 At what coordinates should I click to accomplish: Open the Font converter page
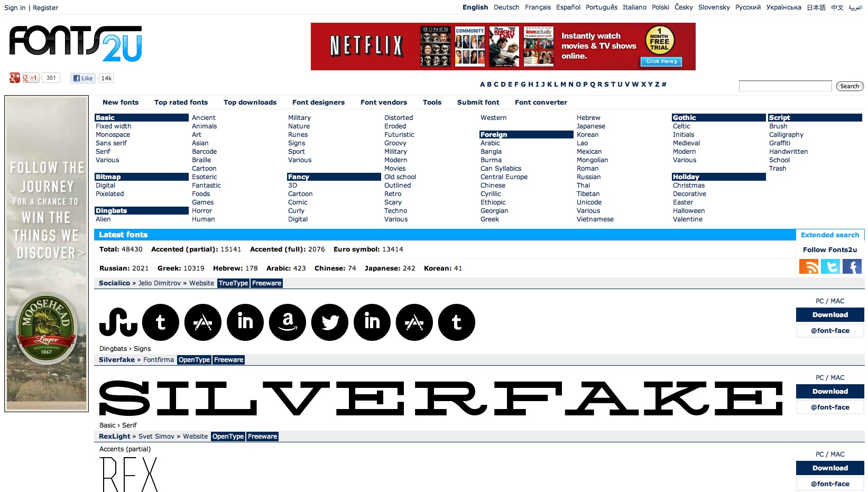(x=540, y=102)
